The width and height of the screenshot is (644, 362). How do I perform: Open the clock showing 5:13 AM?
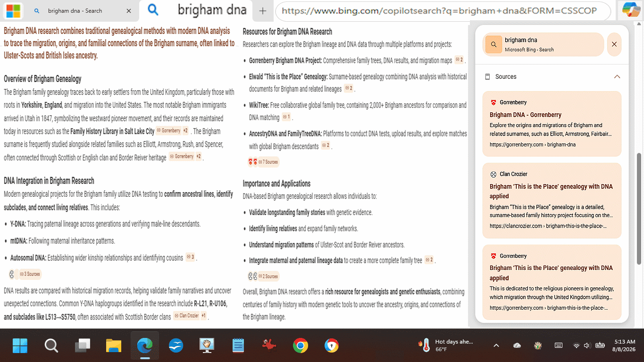[625, 345]
